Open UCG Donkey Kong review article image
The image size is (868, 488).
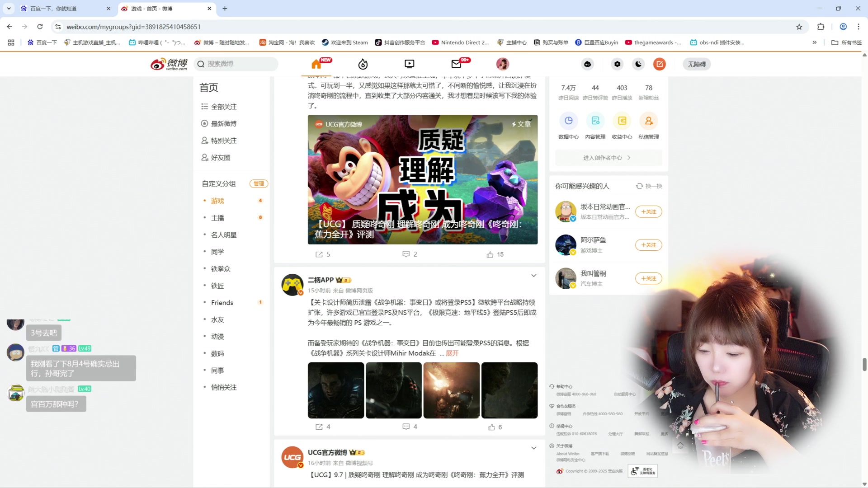pyautogui.click(x=423, y=179)
